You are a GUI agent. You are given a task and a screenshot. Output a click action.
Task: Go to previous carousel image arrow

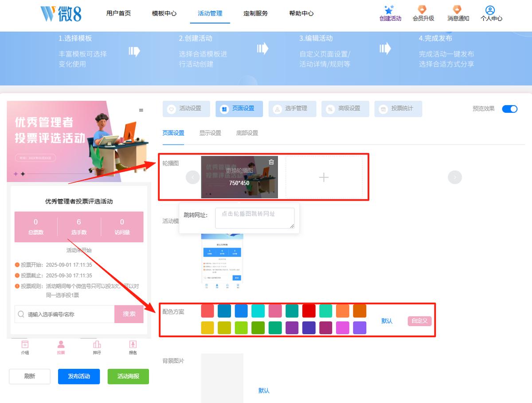click(192, 178)
